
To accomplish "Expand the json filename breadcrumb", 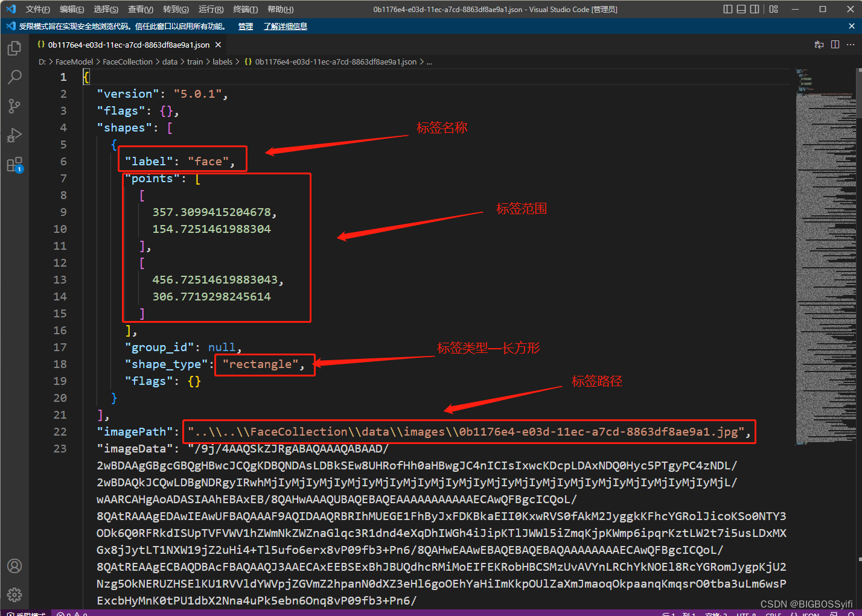I will coord(331,62).
